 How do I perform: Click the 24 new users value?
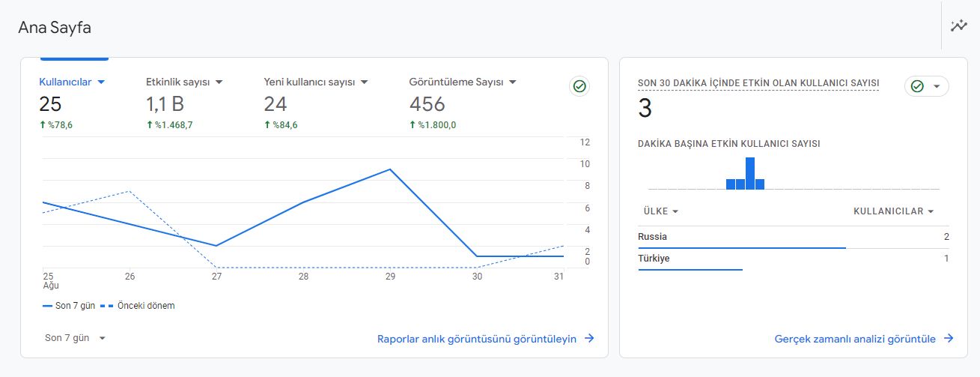click(276, 104)
